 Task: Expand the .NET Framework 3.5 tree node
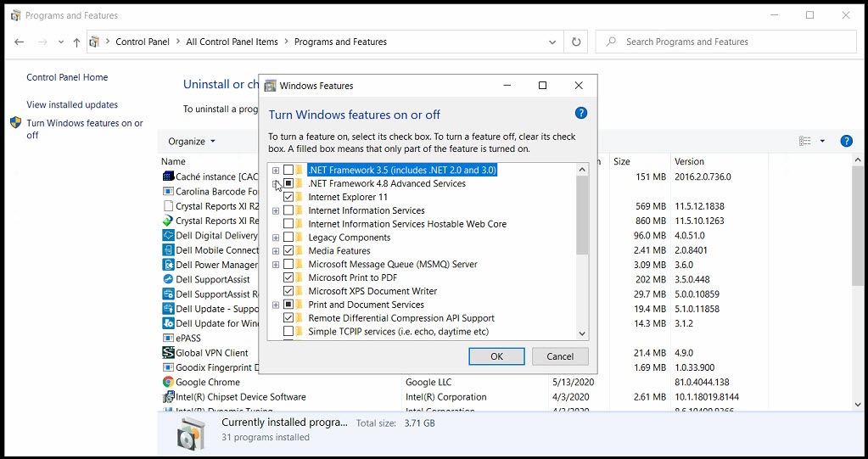(x=276, y=170)
